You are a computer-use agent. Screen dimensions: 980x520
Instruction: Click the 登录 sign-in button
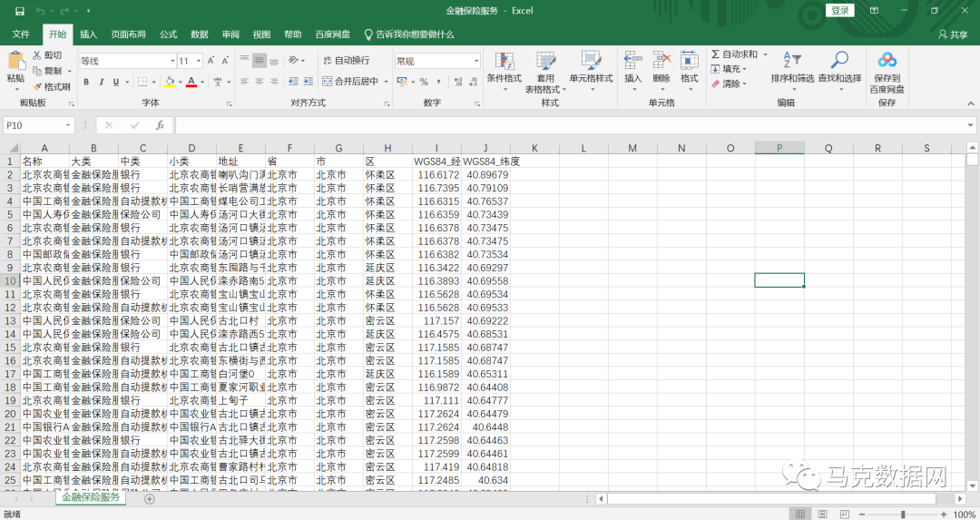click(x=840, y=11)
